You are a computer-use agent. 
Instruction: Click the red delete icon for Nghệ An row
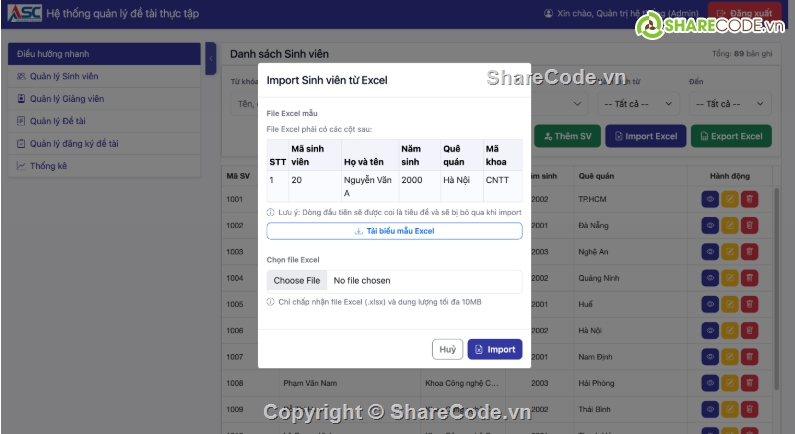point(750,251)
